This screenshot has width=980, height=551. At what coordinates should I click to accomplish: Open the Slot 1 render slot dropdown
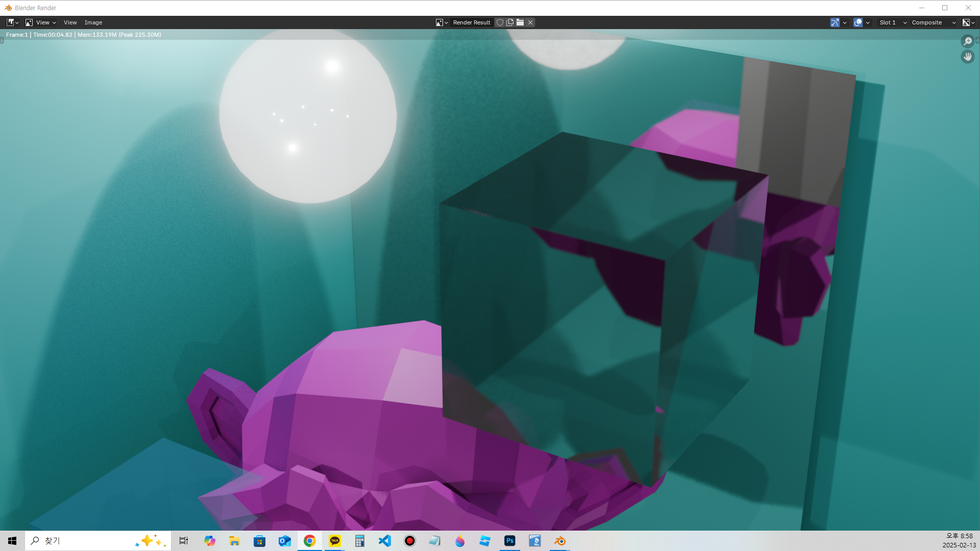pyautogui.click(x=892, y=22)
